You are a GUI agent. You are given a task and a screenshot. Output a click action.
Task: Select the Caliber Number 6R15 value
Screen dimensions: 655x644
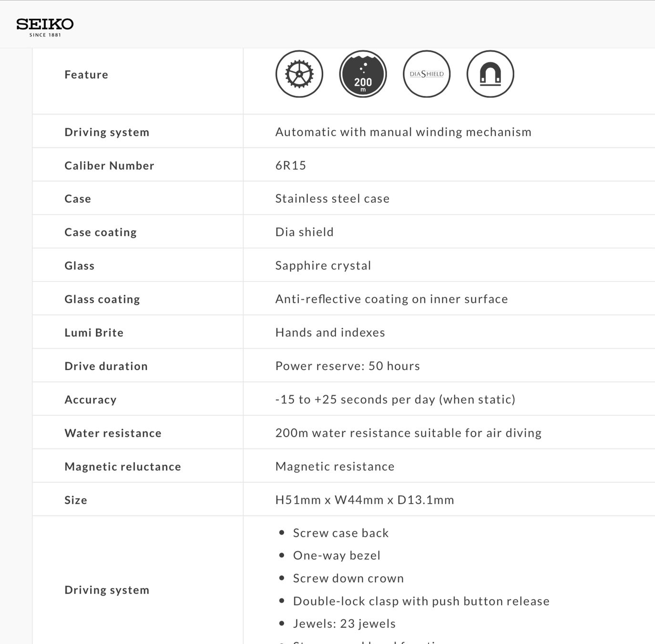pyautogui.click(x=291, y=166)
